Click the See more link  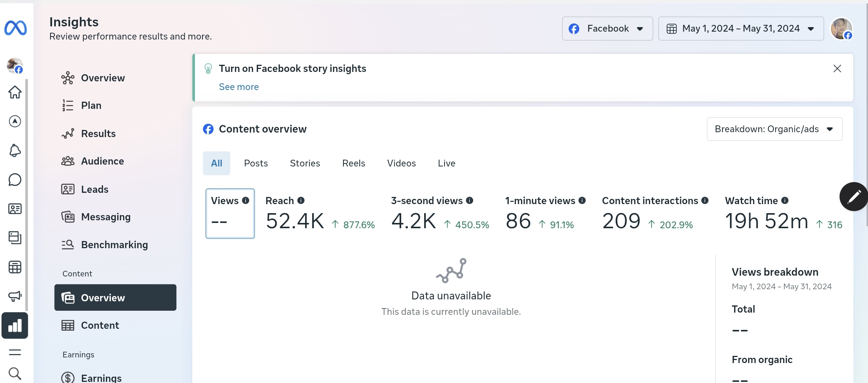239,87
